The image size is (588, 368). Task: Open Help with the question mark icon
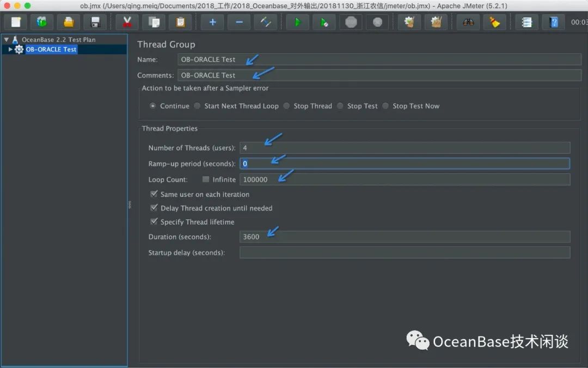[x=554, y=22]
